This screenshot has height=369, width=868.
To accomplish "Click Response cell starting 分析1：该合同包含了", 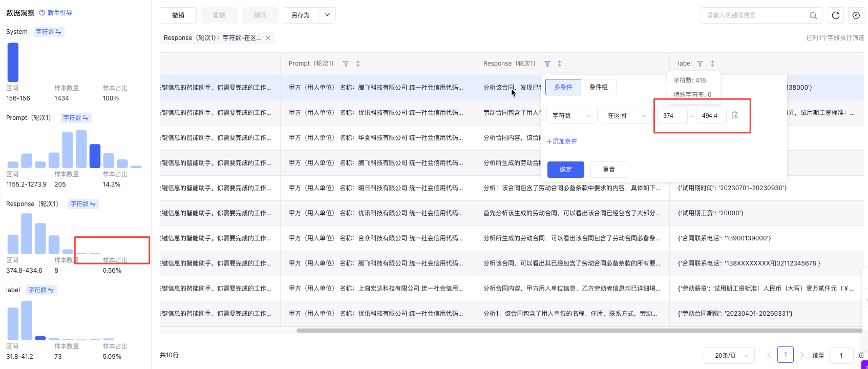I will click(x=570, y=314).
